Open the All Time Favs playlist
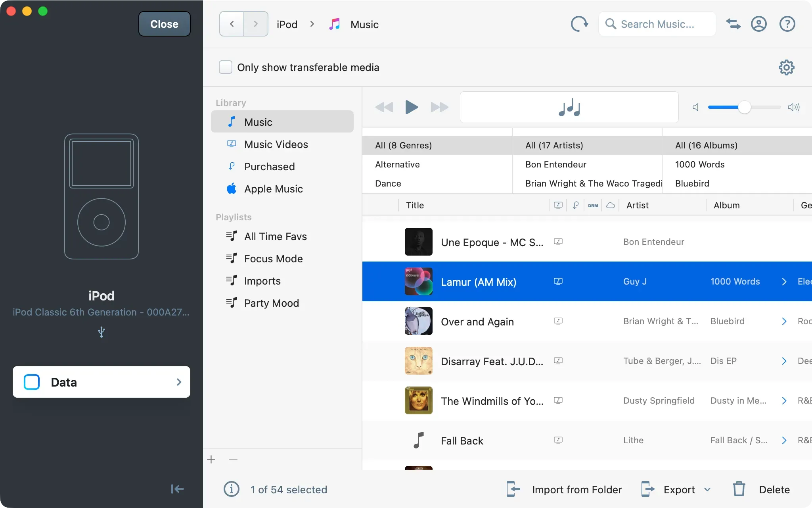The width and height of the screenshot is (812, 508). click(x=282, y=236)
